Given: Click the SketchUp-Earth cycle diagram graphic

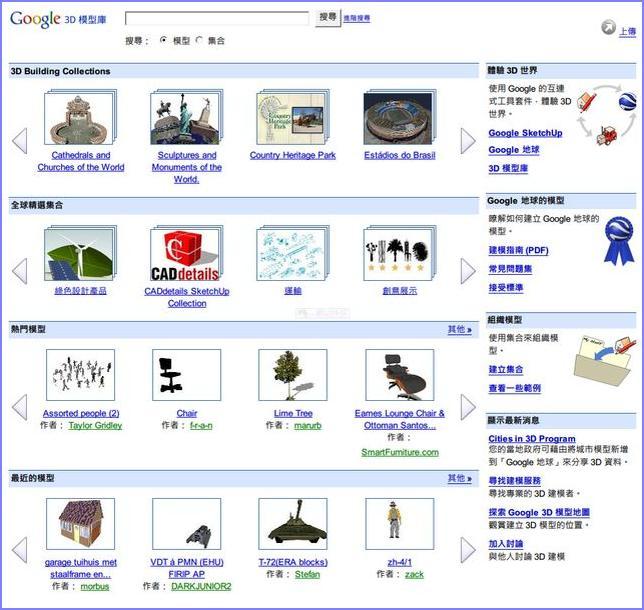Looking at the screenshot, I should coord(607,115).
